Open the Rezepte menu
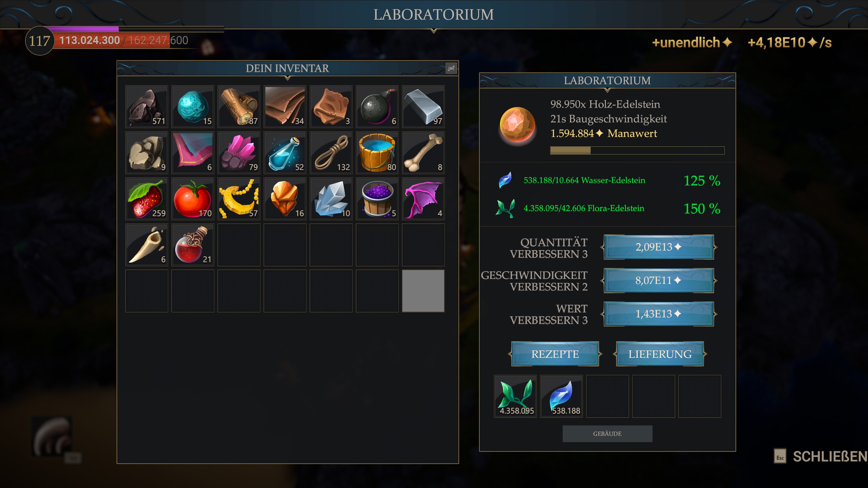Screen dimensions: 868x488 (x=555, y=354)
